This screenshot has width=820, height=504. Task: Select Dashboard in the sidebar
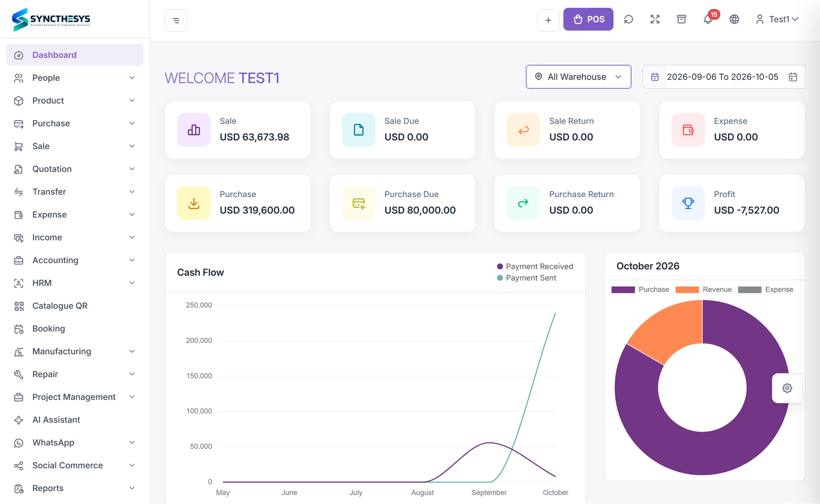tap(75, 55)
